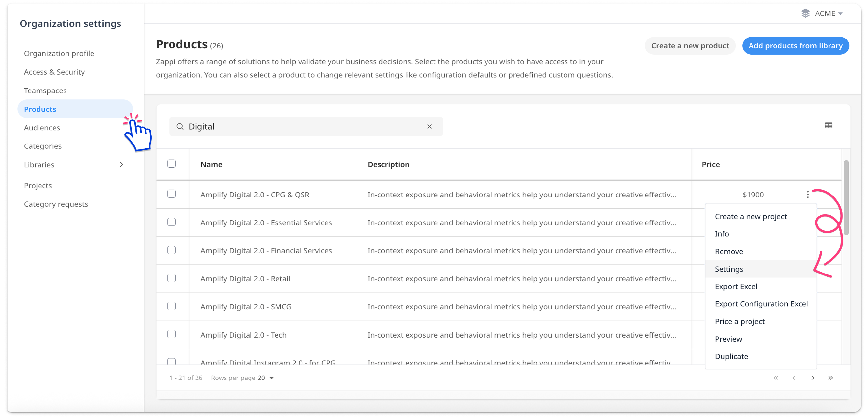868x418 pixels.
Task: Expand the Libraries sidebar chevron
Action: [x=121, y=164]
